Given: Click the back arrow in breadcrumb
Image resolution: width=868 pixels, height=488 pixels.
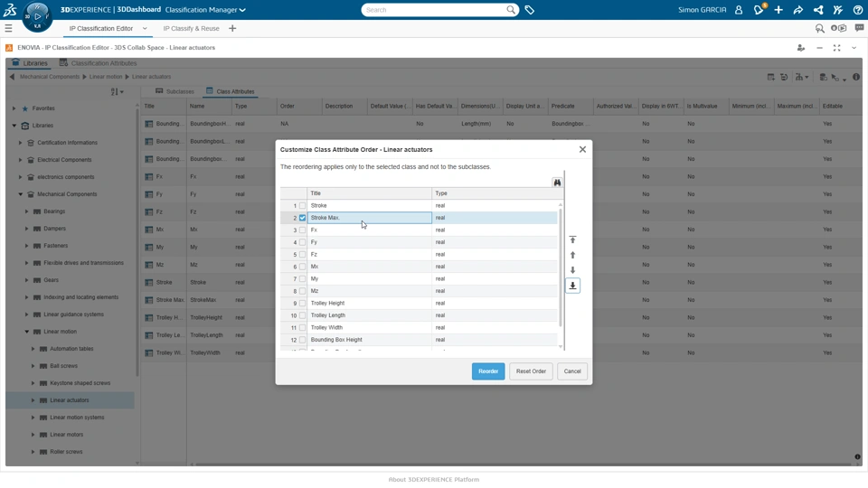Looking at the screenshot, I should pyautogui.click(x=12, y=77).
